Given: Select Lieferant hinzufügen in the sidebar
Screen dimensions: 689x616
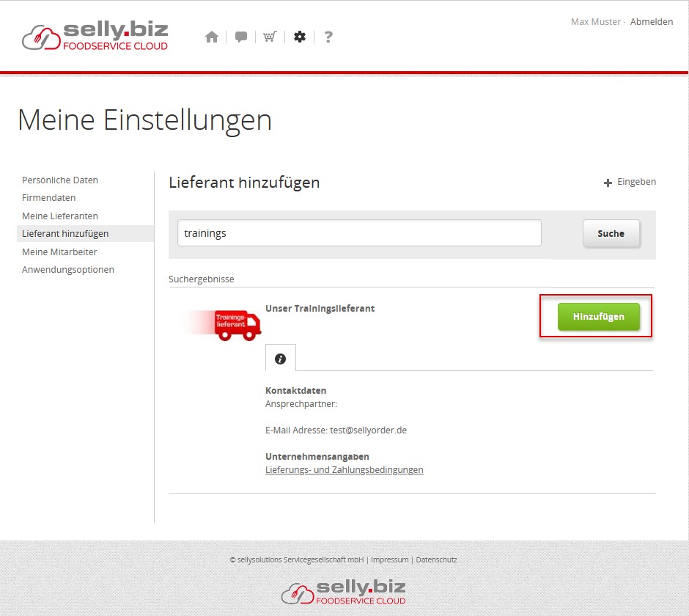Looking at the screenshot, I should click(x=85, y=233).
